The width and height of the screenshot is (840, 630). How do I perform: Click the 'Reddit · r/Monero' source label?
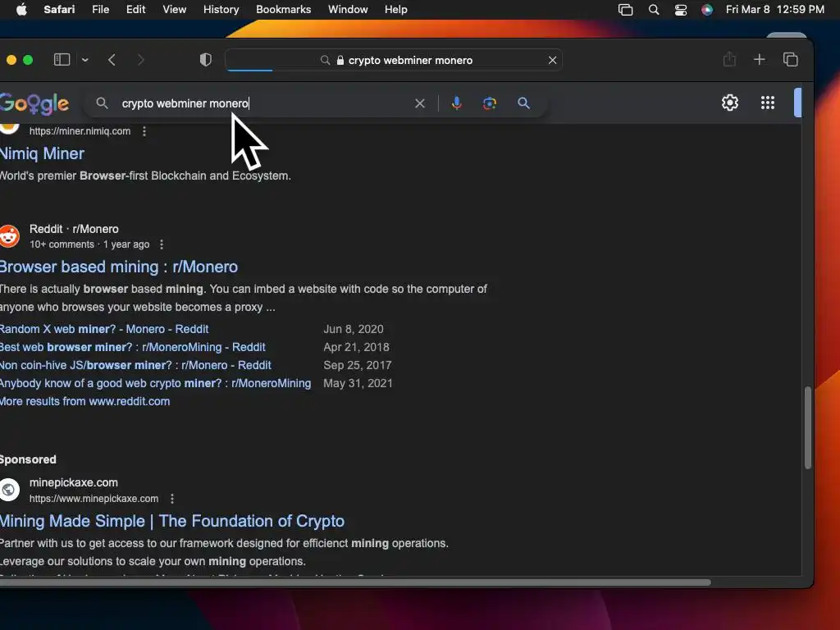pos(74,230)
